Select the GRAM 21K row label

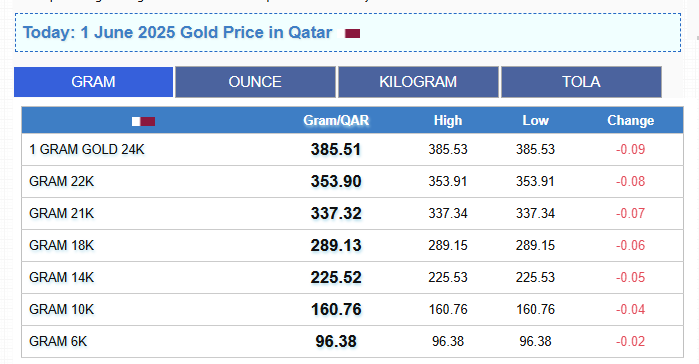(62, 214)
